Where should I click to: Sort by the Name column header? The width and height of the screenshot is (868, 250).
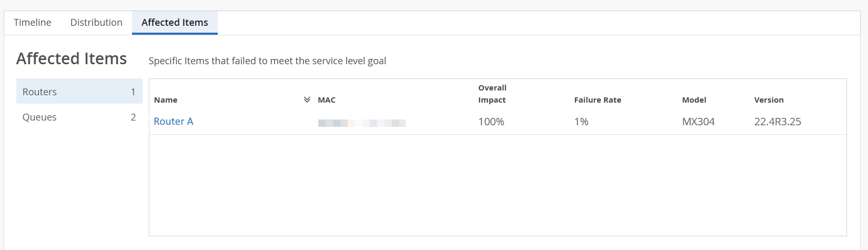pos(166,100)
